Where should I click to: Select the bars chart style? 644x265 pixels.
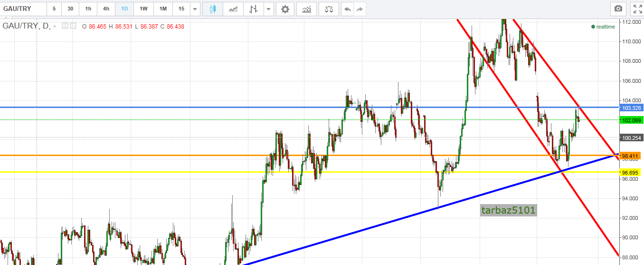coord(254,9)
